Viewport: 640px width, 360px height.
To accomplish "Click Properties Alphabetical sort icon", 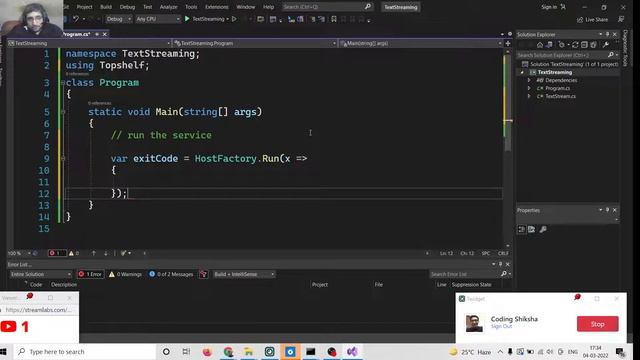I will coord(531,229).
